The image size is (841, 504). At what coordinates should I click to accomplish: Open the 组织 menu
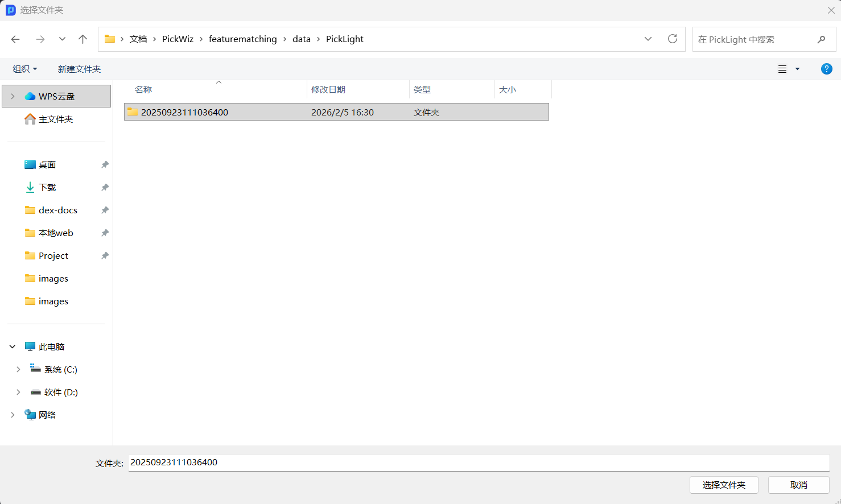point(25,69)
